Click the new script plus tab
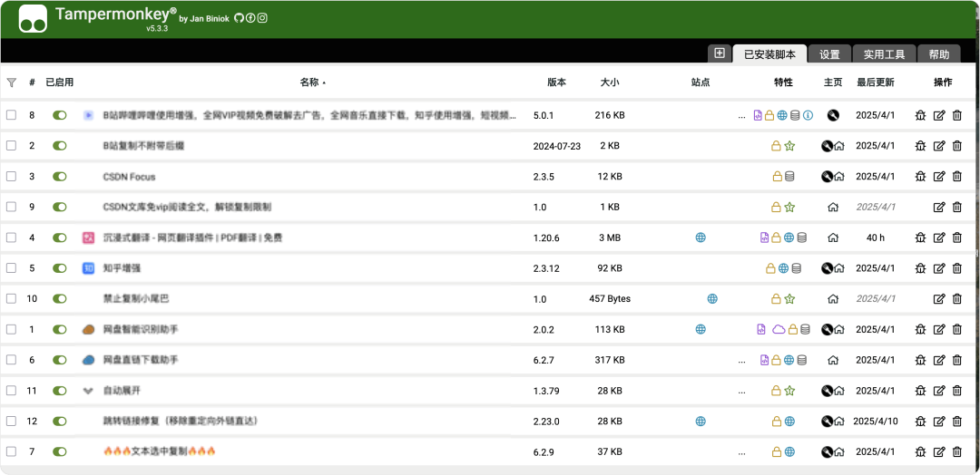Image resolution: width=980 pixels, height=475 pixels. [720, 53]
